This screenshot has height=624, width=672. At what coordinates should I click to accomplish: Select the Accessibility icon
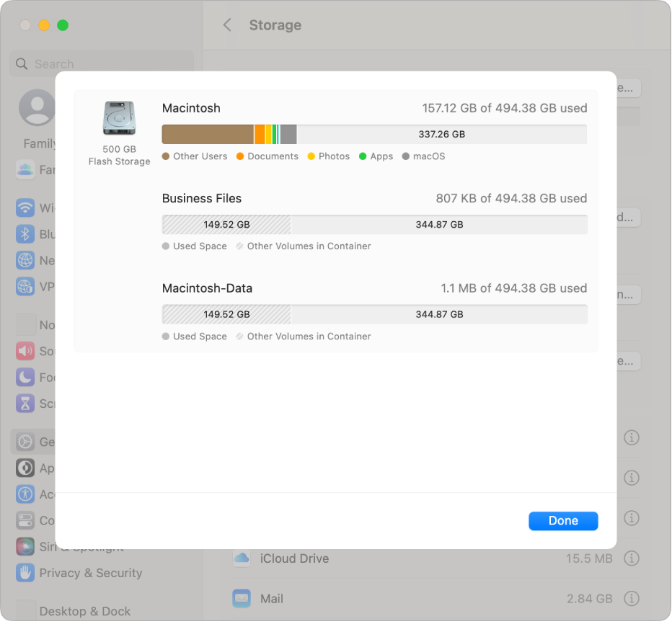[25, 494]
